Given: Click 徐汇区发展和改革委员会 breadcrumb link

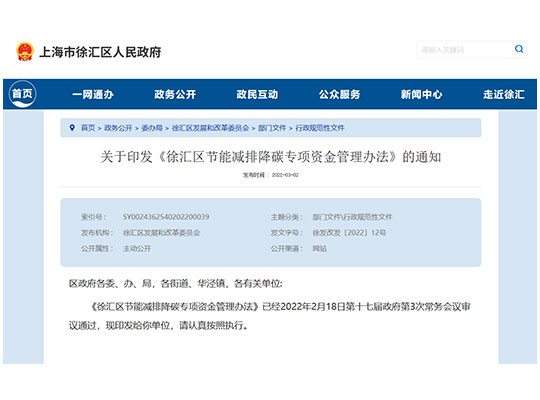Looking at the screenshot, I should point(210,128).
